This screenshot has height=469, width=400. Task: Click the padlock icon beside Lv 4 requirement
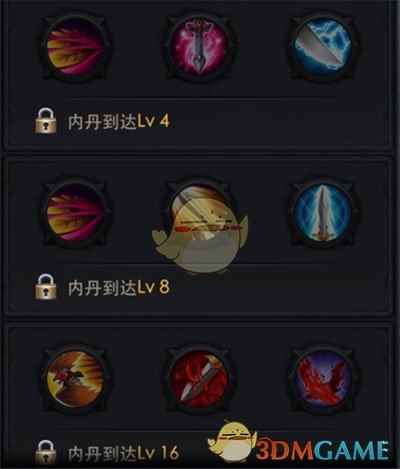click(x=46, y=120)
